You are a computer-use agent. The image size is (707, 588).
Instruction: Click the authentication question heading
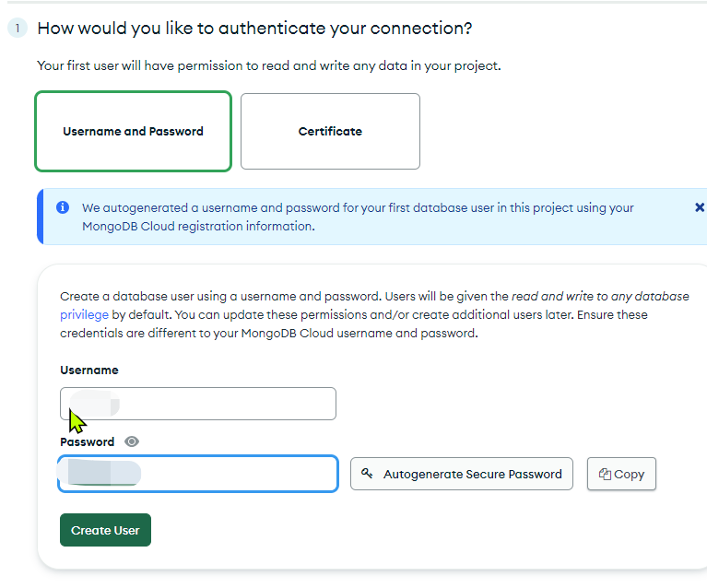tap(254, 29)
